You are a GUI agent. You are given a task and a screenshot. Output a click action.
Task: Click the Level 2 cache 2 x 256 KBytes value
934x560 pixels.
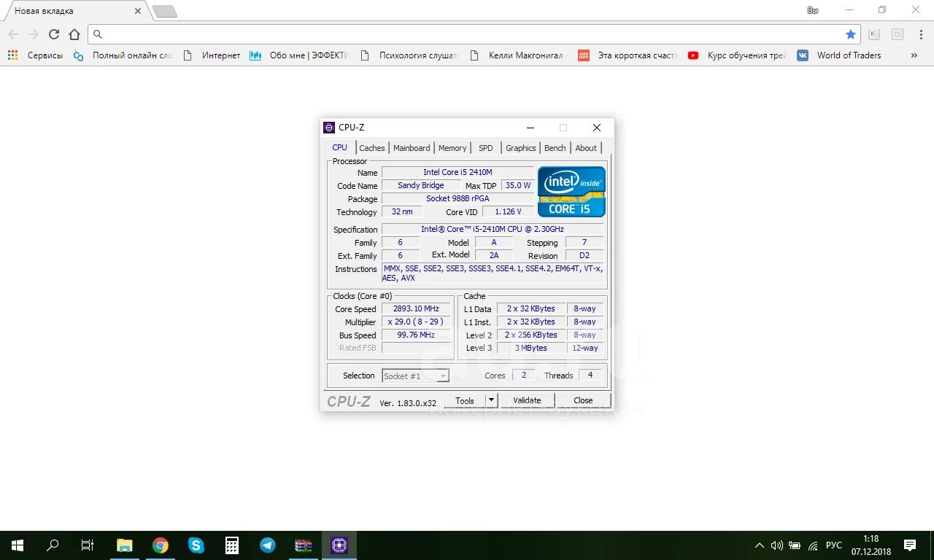[x=531, y=335]
